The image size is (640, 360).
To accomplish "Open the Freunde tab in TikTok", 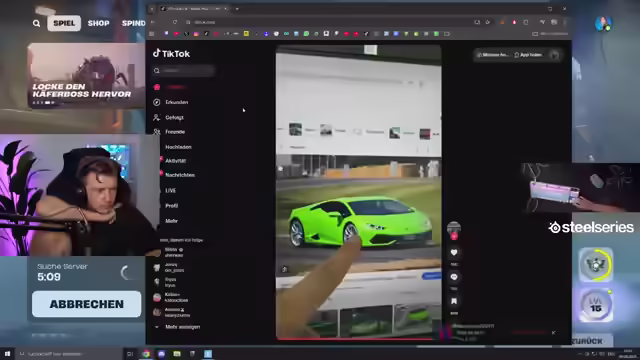I will point(175,132).
